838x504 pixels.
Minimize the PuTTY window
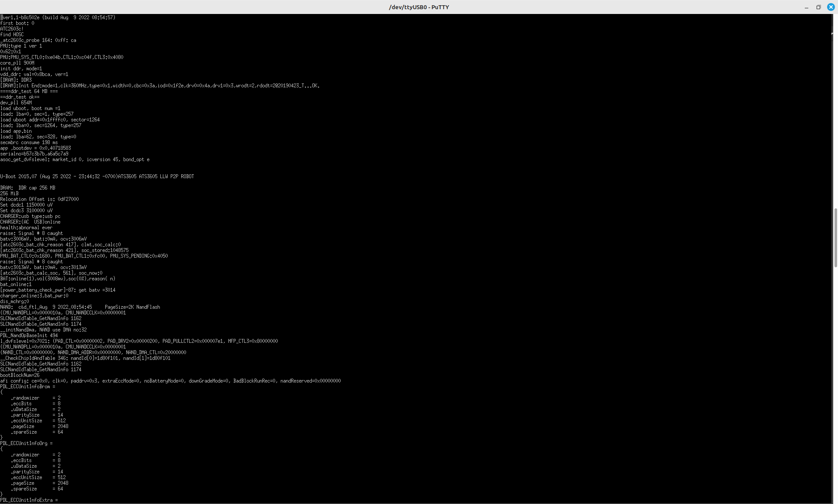pos(806,7)
